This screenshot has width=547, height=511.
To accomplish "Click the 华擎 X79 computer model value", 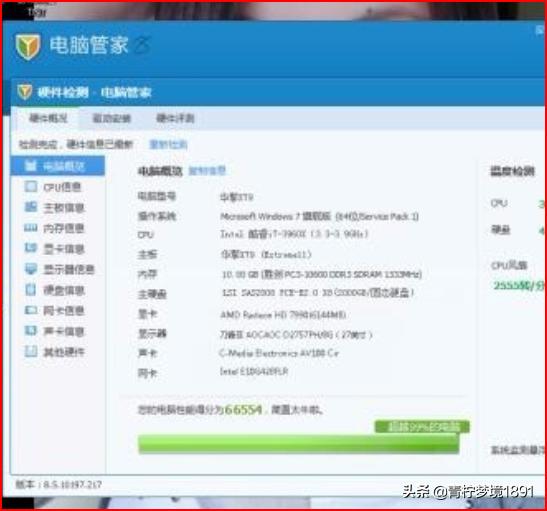I will (237, 197).
